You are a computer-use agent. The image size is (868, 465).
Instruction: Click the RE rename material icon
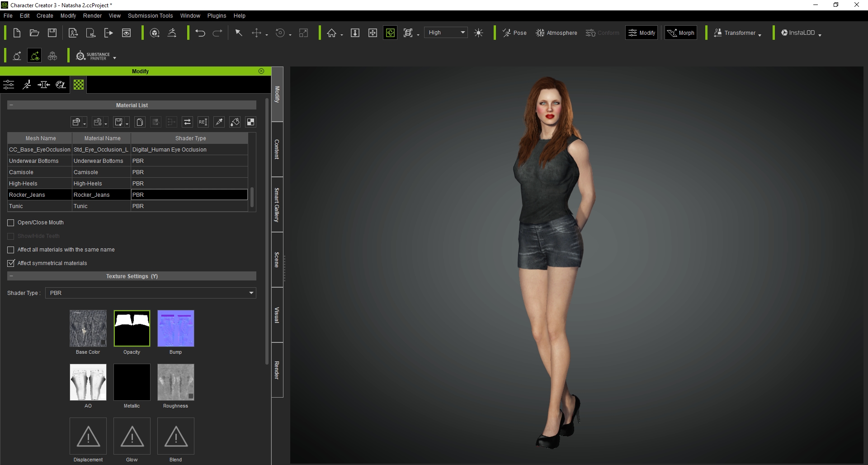click(203, 122)
